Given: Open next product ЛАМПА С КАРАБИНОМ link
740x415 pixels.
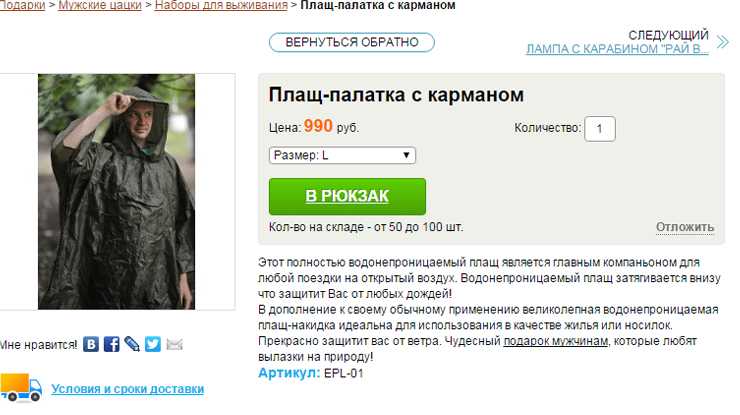Looking at the screenshot, I should coord(617,49).
